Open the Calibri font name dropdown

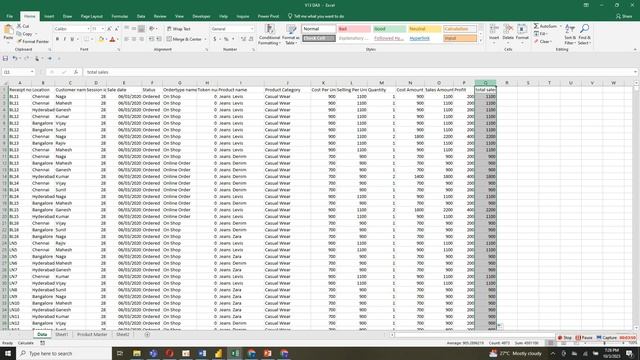(x=88, y=29)
